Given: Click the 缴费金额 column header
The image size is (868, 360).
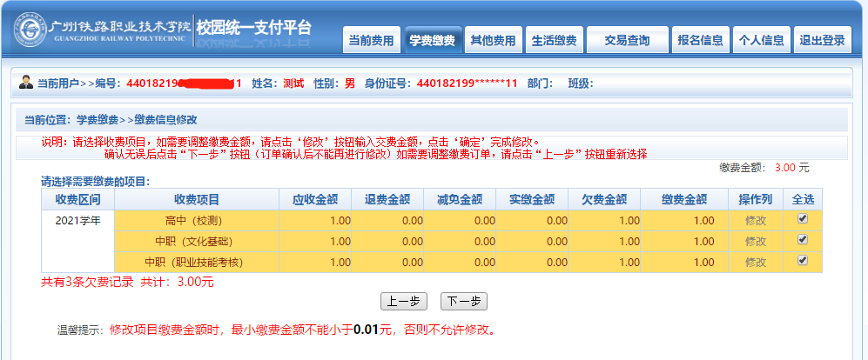Looking at the screenshot, I should pos(684,199).
